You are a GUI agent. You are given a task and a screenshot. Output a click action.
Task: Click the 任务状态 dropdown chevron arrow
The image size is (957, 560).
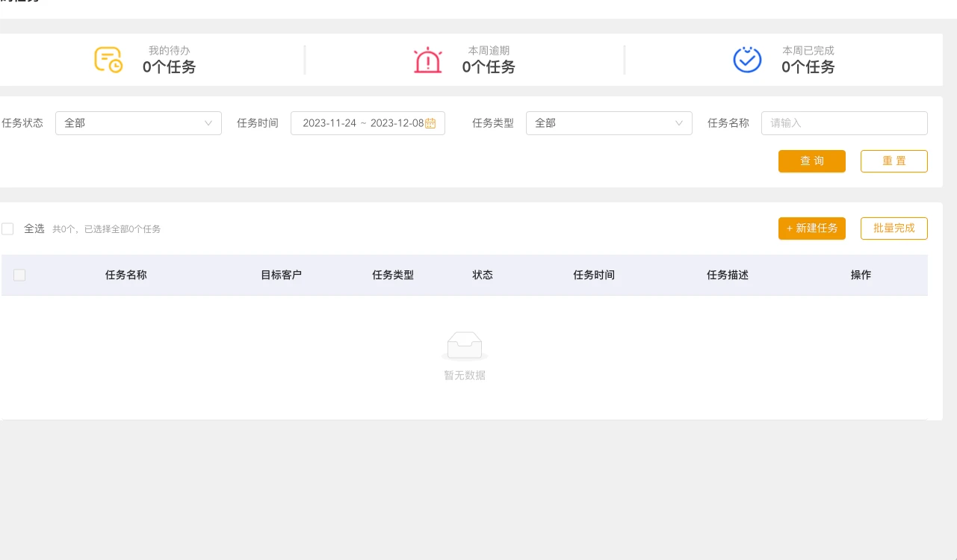tap(208, 123)
